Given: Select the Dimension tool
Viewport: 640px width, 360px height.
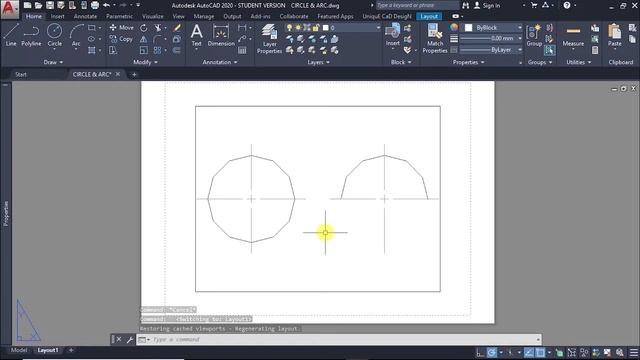Looking at the screenshot, I should (x=221, y=35).
